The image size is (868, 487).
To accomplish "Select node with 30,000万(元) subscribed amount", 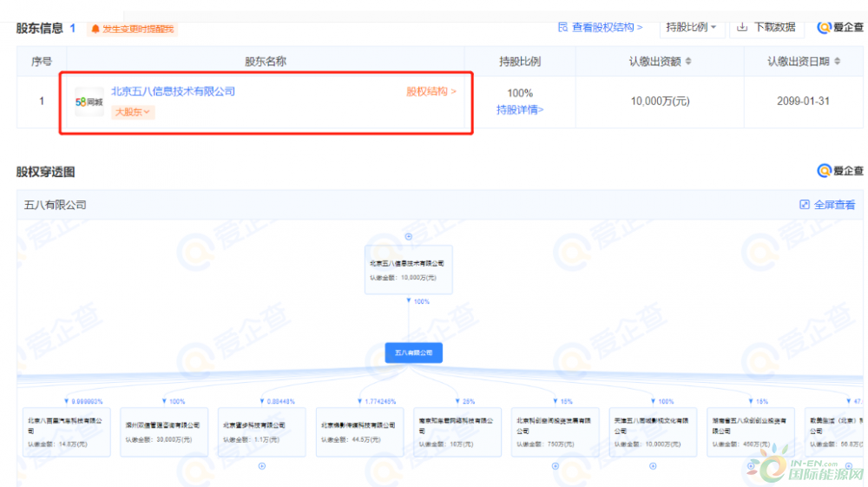I will click(164, 432).
